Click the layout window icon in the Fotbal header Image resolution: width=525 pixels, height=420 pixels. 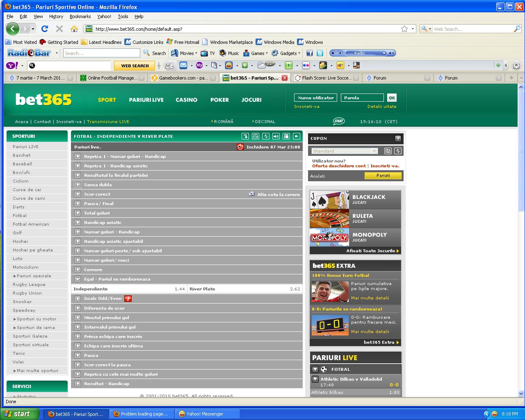click(286, 136)
